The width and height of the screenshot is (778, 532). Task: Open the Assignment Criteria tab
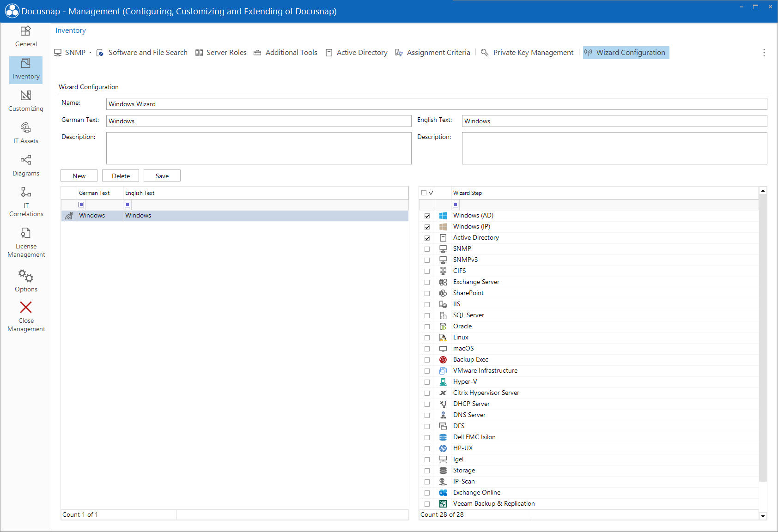tap(433, 53)
